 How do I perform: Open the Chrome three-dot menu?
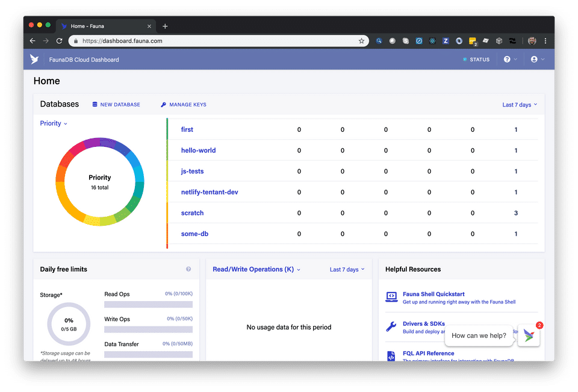pyautogui.click(x=545, y=41)
